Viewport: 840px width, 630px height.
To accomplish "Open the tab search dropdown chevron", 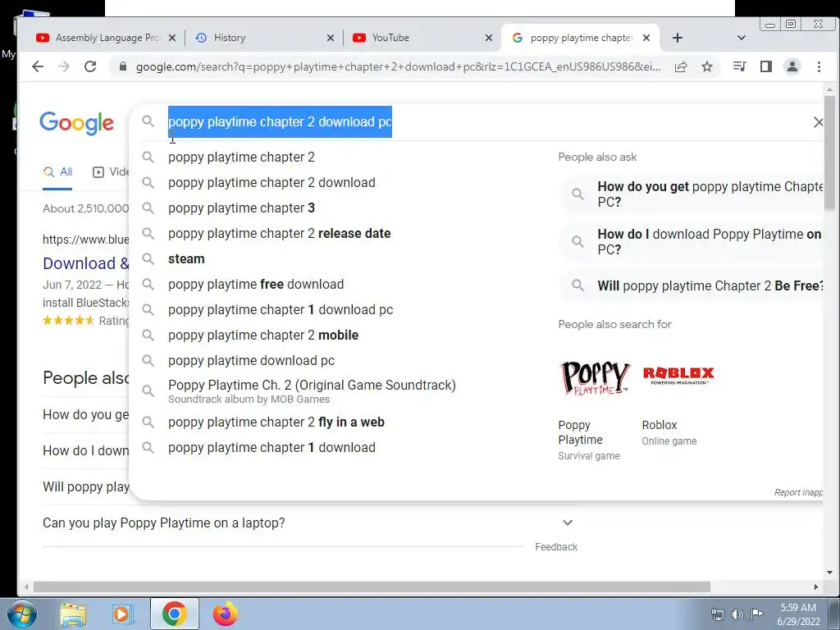I will (742, 38).
